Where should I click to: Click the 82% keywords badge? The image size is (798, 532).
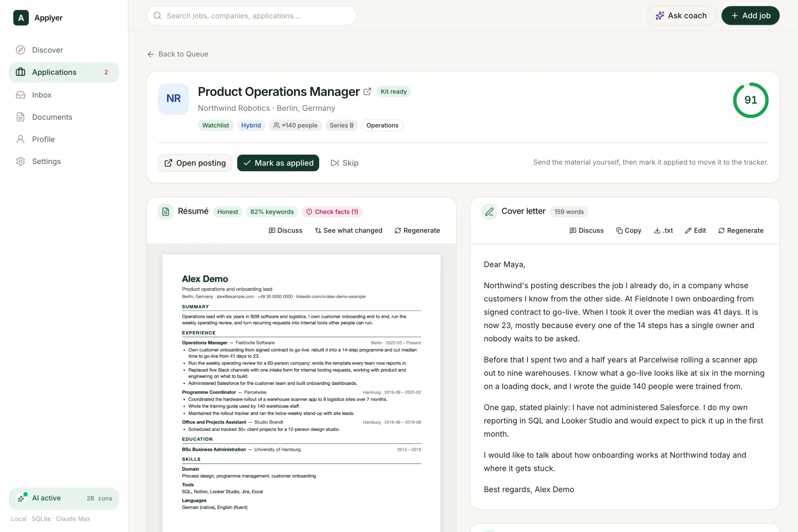[272, 212]
